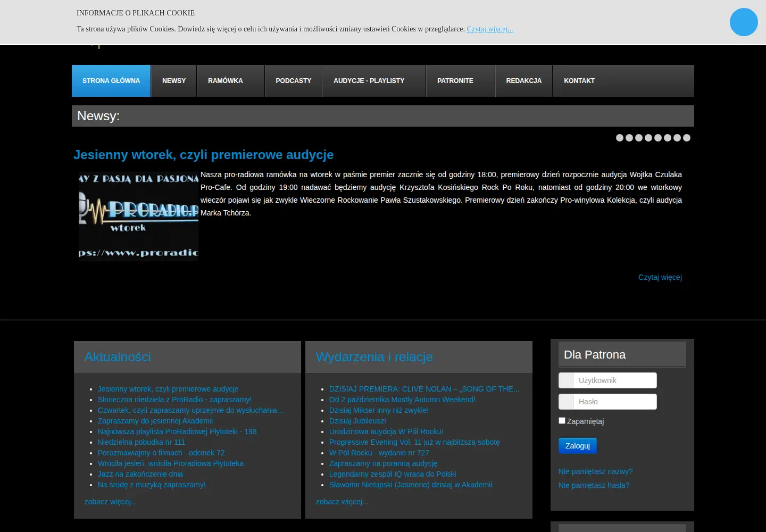Image resolution: width=766 pixels, height=532 pixels.
Task: Click 'zobacz więcej...' under Wydarzenia i relacje
Action: [x=342, y=502]
